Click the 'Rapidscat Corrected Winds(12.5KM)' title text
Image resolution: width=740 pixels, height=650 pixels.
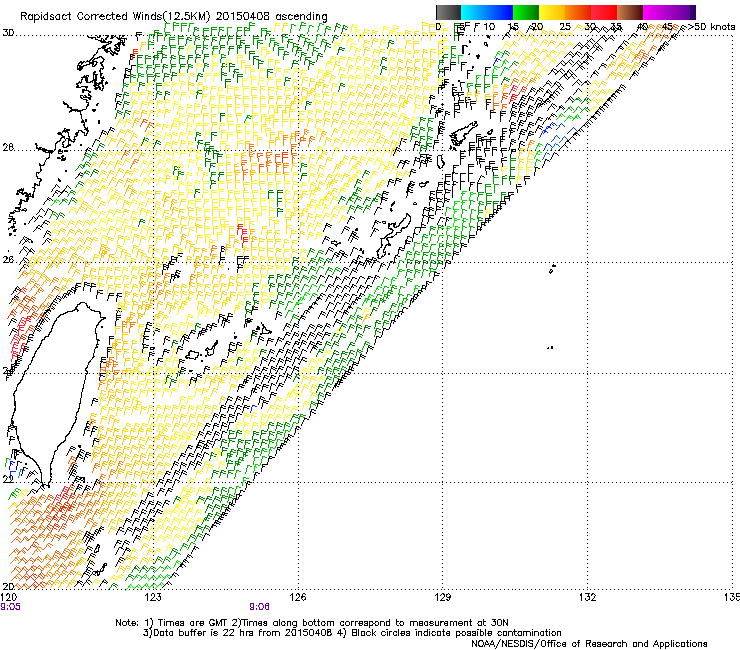pyautogui.click(x=115, y=17)
